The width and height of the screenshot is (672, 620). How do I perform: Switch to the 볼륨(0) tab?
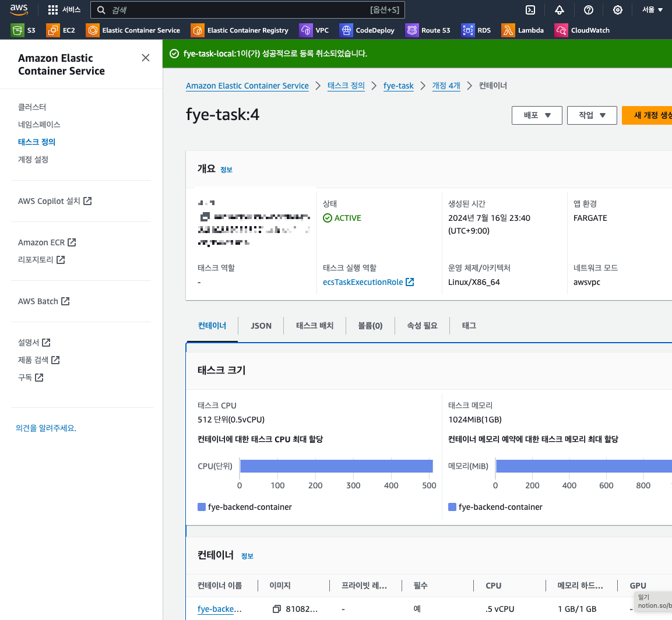(x=370, y=326)
